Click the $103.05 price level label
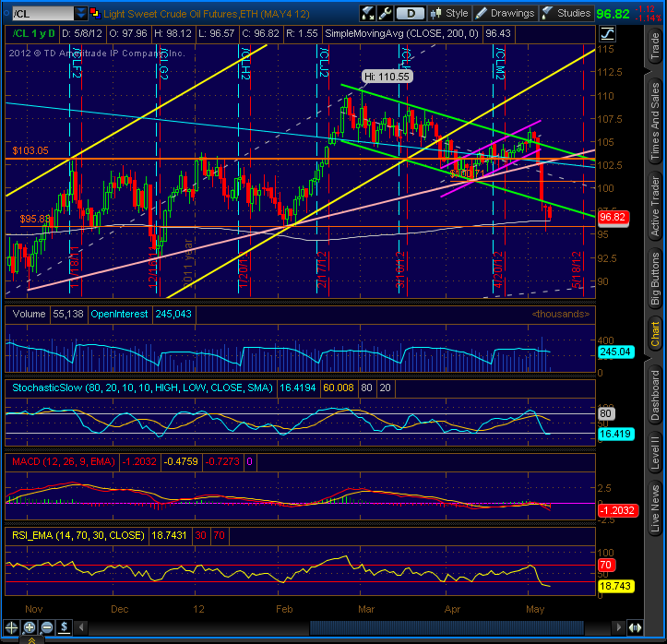 point(30,150)
